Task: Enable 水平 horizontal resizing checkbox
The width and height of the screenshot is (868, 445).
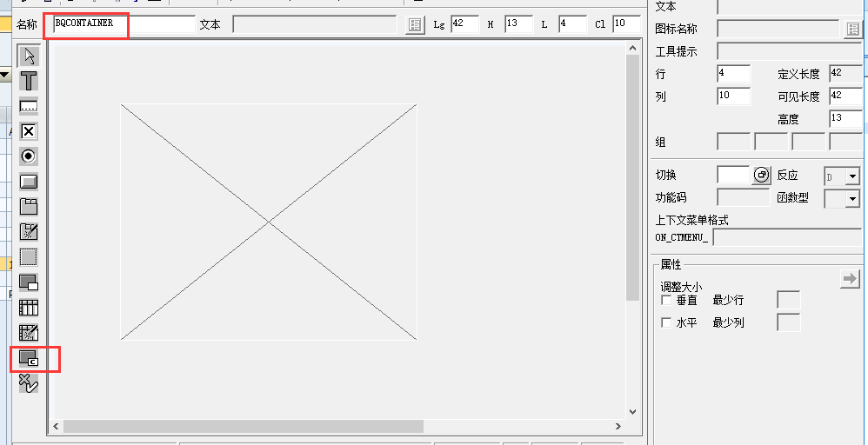Action: [666, 322]
